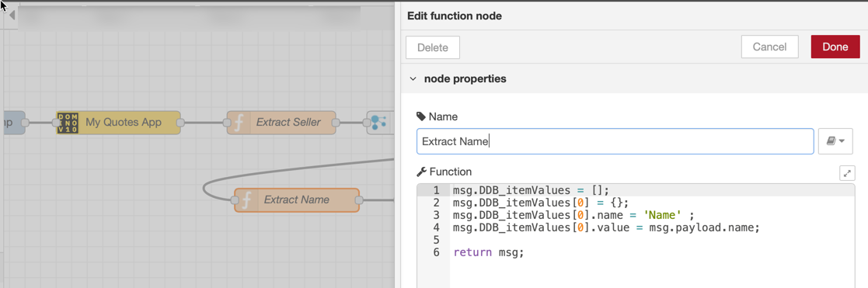Click the function icon on Extract Seller node
868x288 pixels.
click(238, 122)
